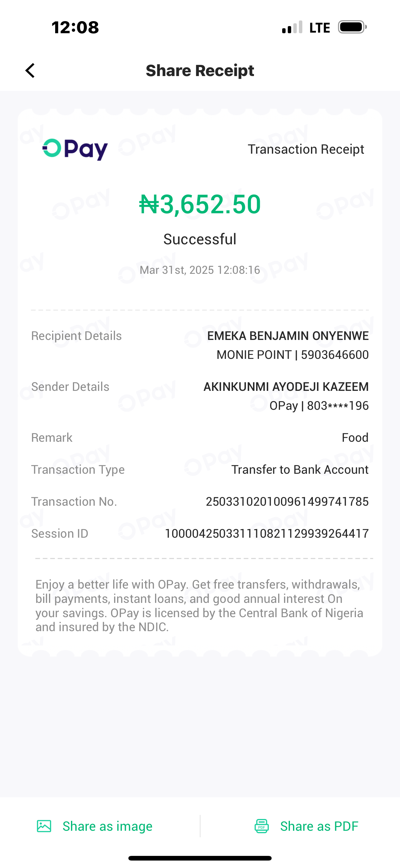
Task: Tap the Mar 31st, 2025 timestamp
Action: (200, 270)
